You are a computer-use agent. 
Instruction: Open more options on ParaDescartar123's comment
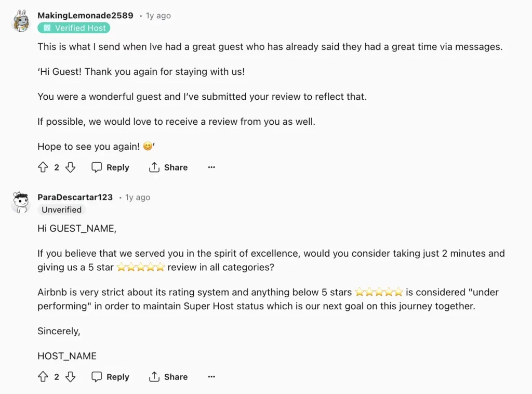(211, 377)
